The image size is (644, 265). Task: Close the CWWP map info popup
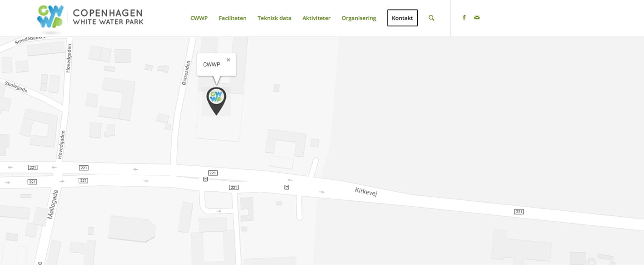click(x=228, y=60)
